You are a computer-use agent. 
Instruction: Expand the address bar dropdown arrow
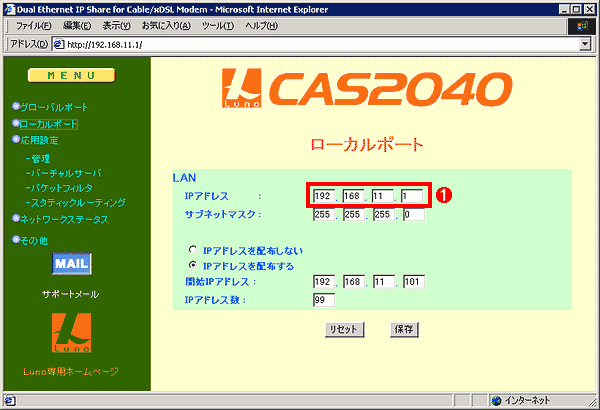tap(585, 44)
